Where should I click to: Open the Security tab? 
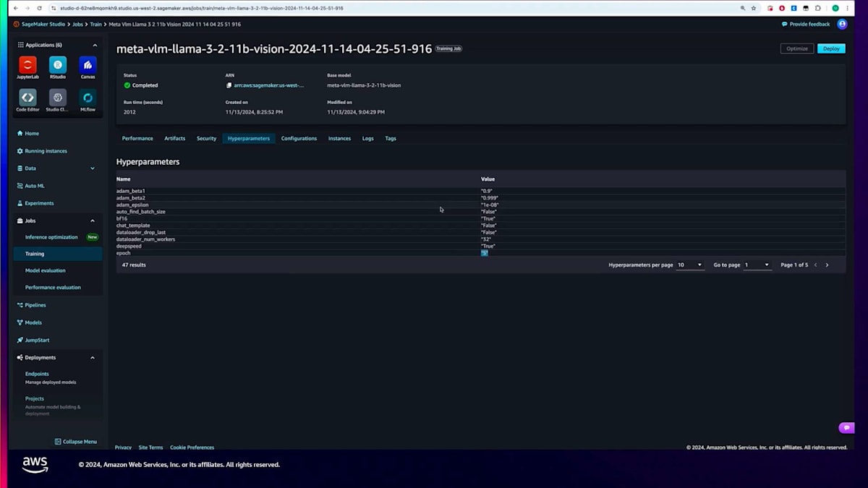[206, 138]
